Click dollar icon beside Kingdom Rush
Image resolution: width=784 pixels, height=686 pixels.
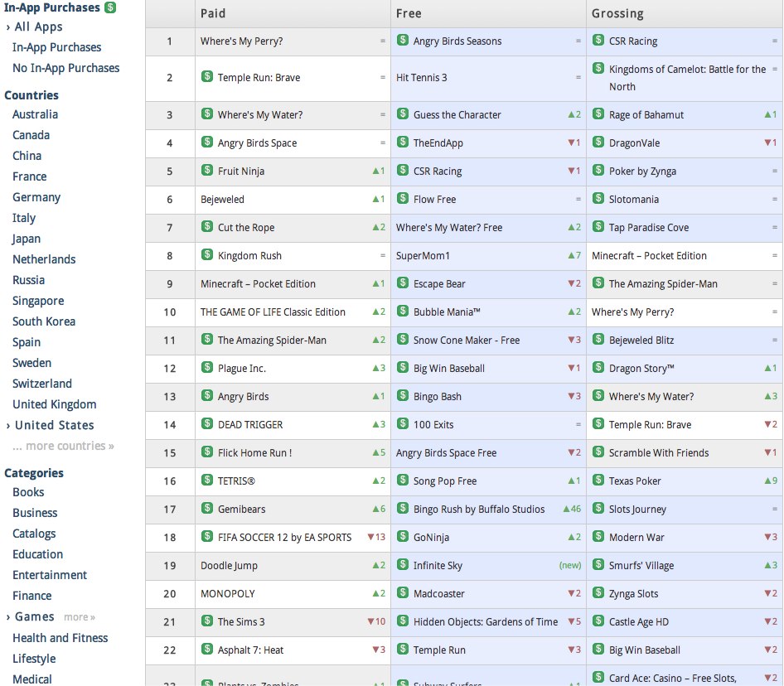click(x=207, y=254)
